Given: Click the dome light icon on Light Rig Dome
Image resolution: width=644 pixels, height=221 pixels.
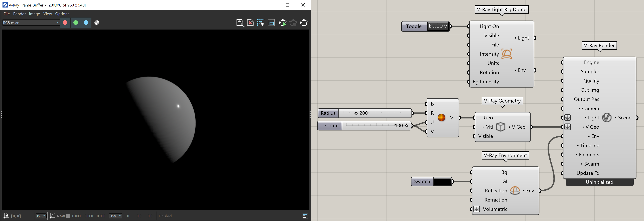Looking at the screenshot, I should coord(507,54).
